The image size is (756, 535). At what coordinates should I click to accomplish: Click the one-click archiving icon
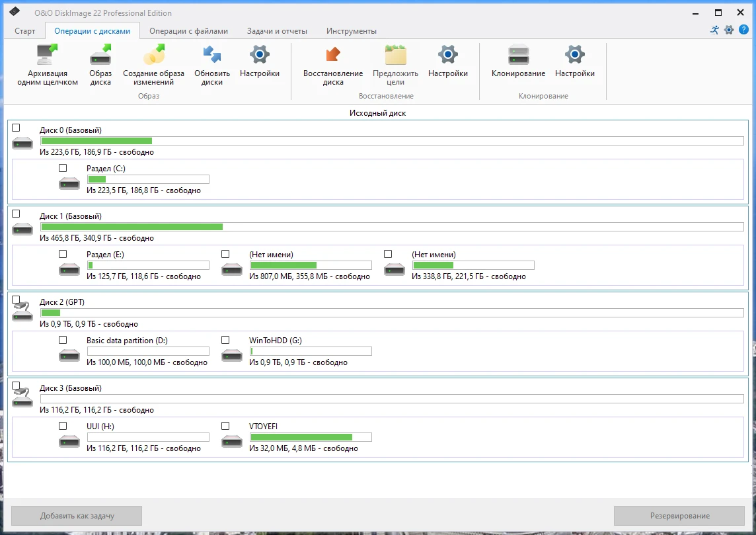click(48, 56)
